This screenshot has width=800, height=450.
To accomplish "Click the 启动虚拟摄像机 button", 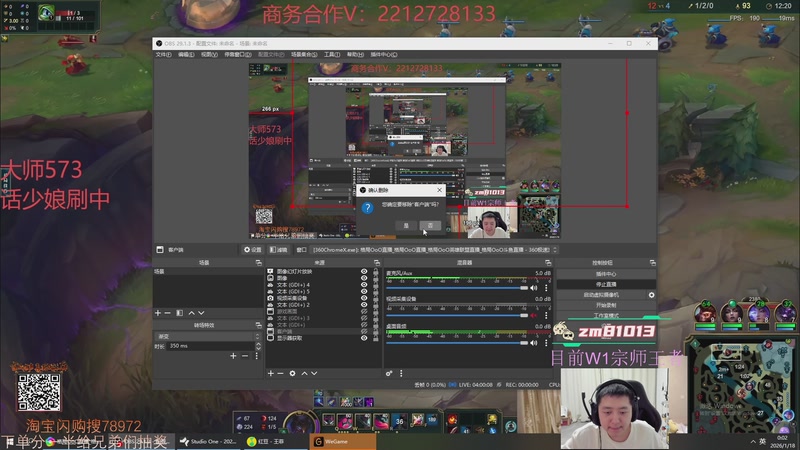I will pyautogui.click(x=601, y=295).
